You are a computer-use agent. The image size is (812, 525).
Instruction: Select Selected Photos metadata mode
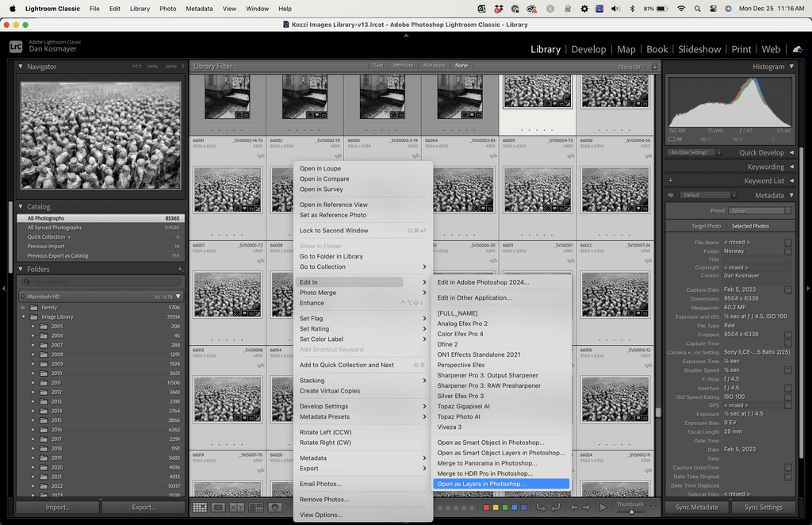[x=750, y=226]
